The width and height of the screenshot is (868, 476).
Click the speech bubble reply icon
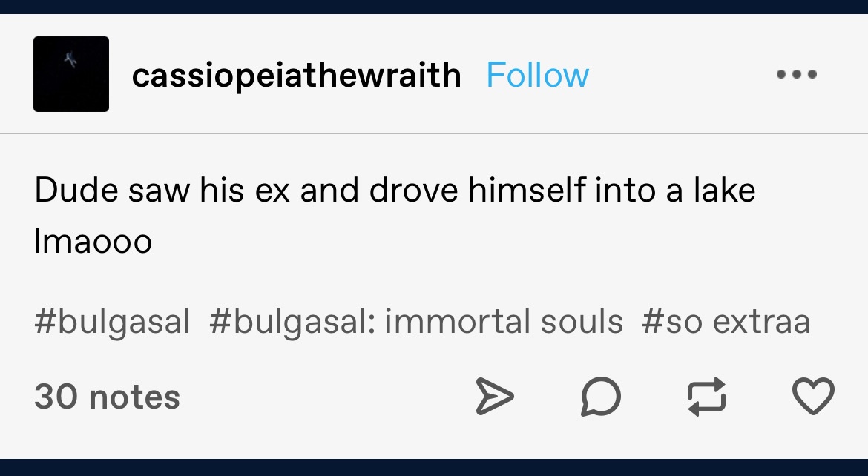click(x=600, y=396)
